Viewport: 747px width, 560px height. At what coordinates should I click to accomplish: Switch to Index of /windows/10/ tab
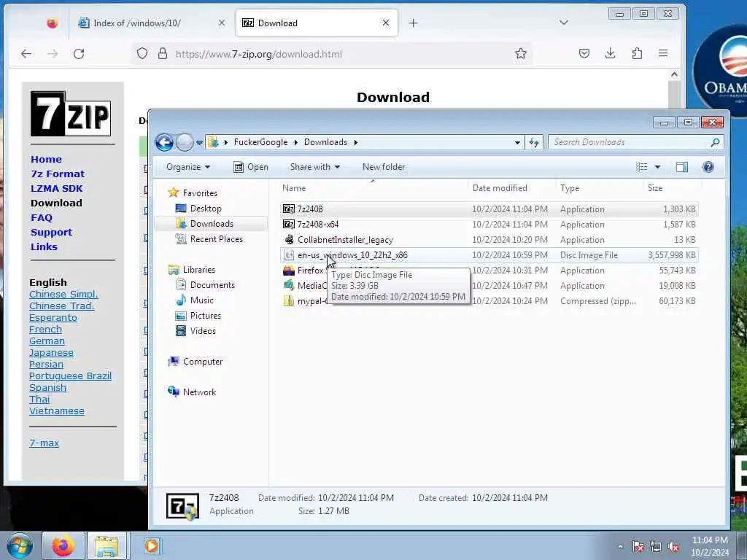click(x=151, y=23)
